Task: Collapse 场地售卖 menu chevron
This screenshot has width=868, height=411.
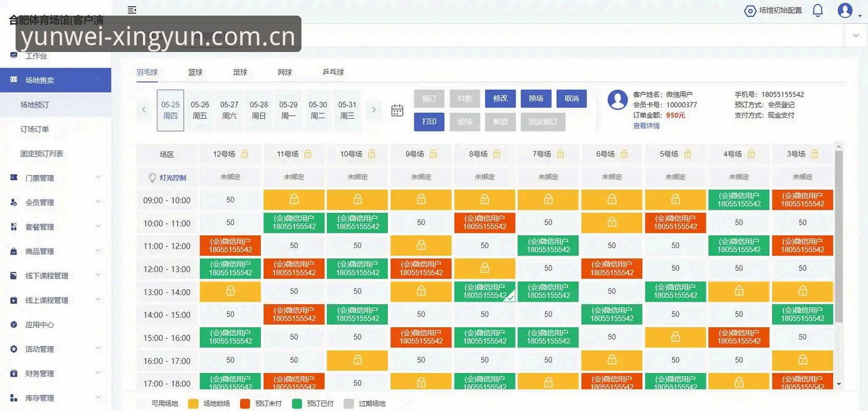Action: pos(98,80)
